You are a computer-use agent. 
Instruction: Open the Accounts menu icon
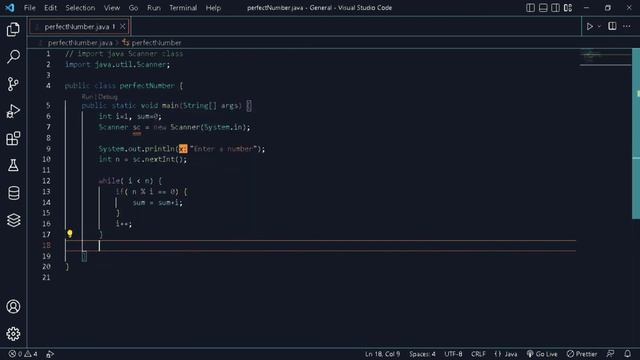(x=13, y=307)
